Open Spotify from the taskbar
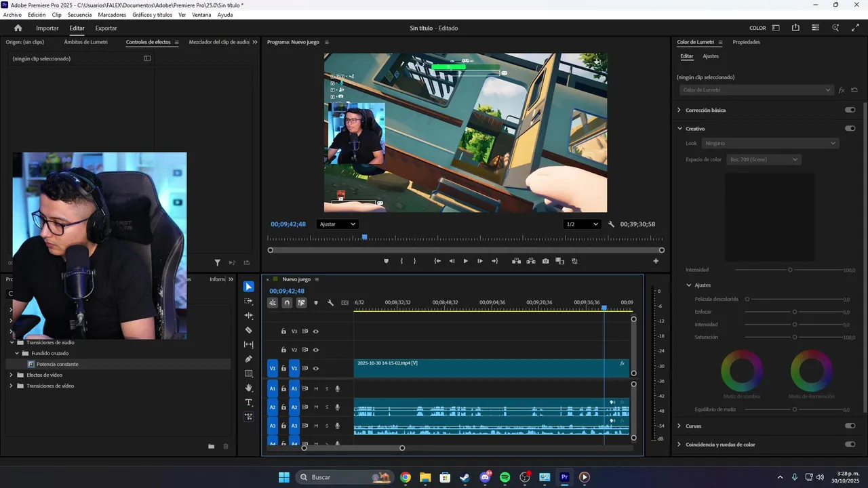This screenshot has height=488, width=868. [505, 477]
